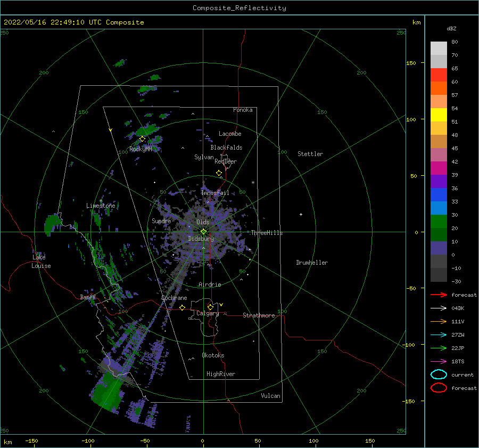The image size is (479, 448).
Task: Click the Cochrane city label
Action: coord(174,298)
